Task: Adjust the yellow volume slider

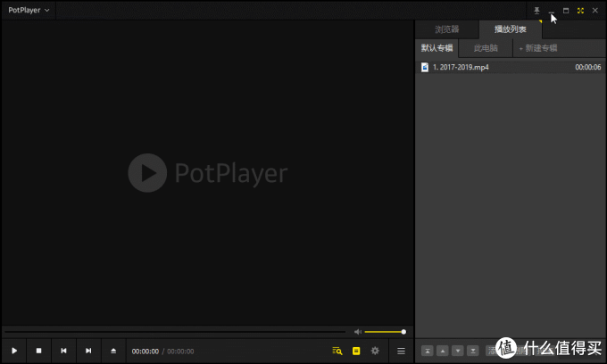Action: click(x=386, y=332)
